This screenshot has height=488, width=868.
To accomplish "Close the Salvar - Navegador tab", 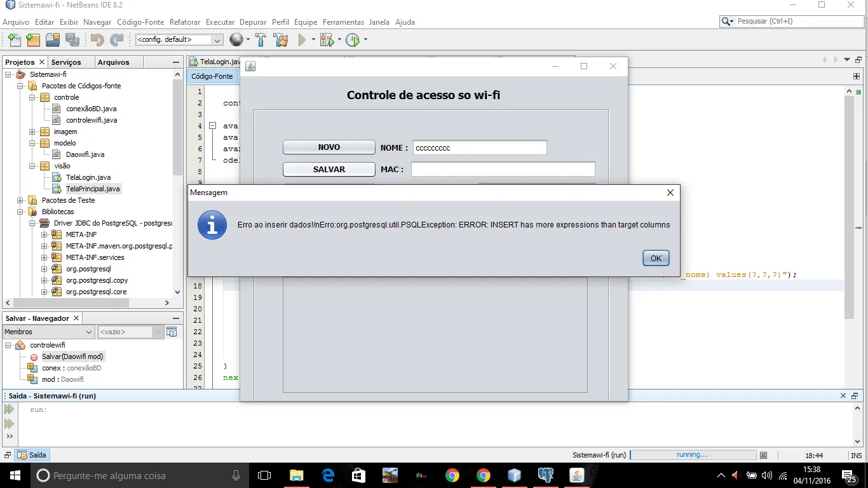I will [x=76, y=318].
